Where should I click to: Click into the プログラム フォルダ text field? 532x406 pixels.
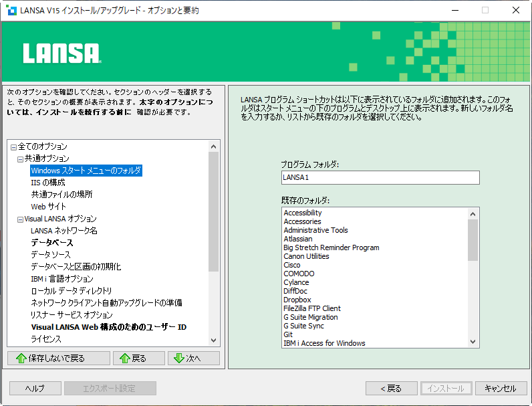click(380, 177)
